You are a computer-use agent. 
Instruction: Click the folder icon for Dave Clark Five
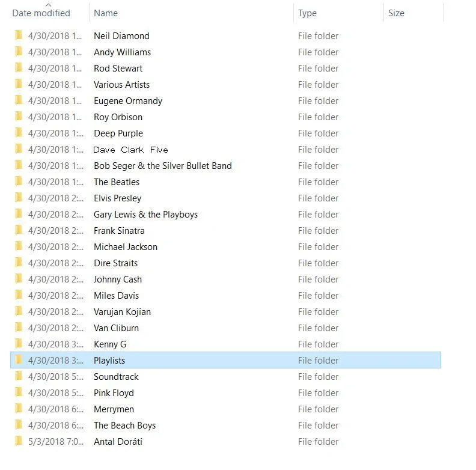pyautogui.click(x=19, y=149)
